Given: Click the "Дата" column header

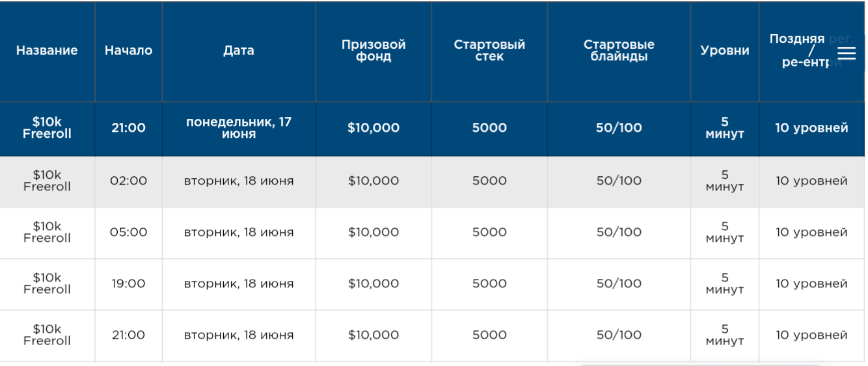Looking at the screenshot, I should click(x=238, y=51).
